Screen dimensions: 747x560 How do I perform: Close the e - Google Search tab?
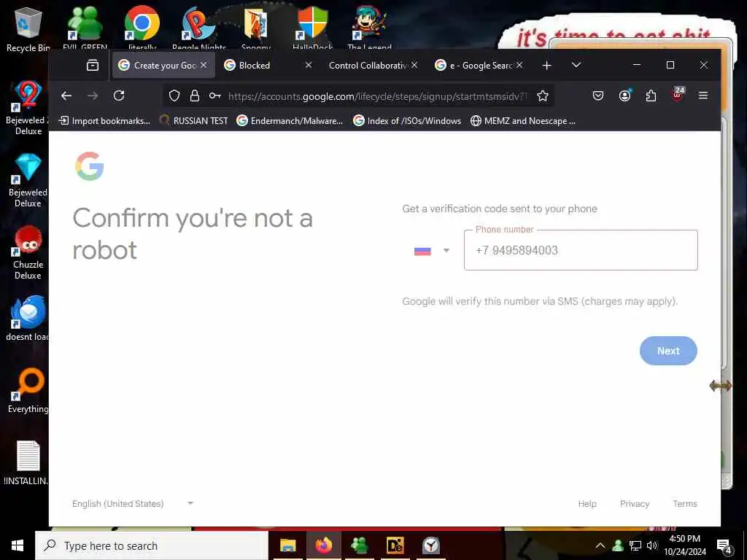tap(519, 65)
